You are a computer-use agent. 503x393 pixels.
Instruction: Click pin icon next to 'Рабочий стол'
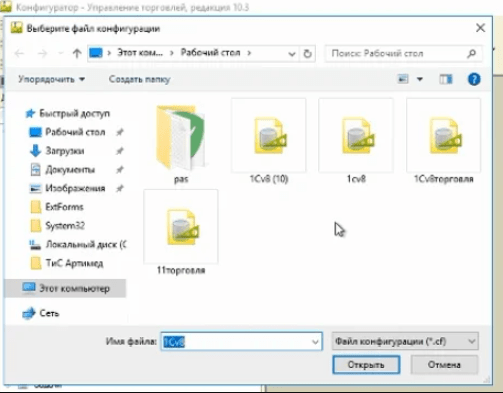click(119, 132)
